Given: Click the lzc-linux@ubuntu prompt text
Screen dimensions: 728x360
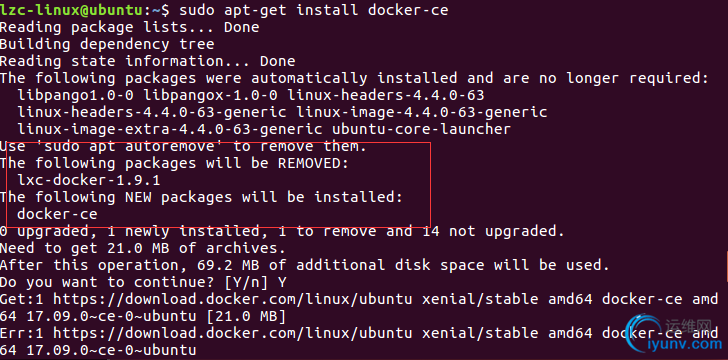Looking at the screenshot, I should pyautogui.click(x=72, y=10).
